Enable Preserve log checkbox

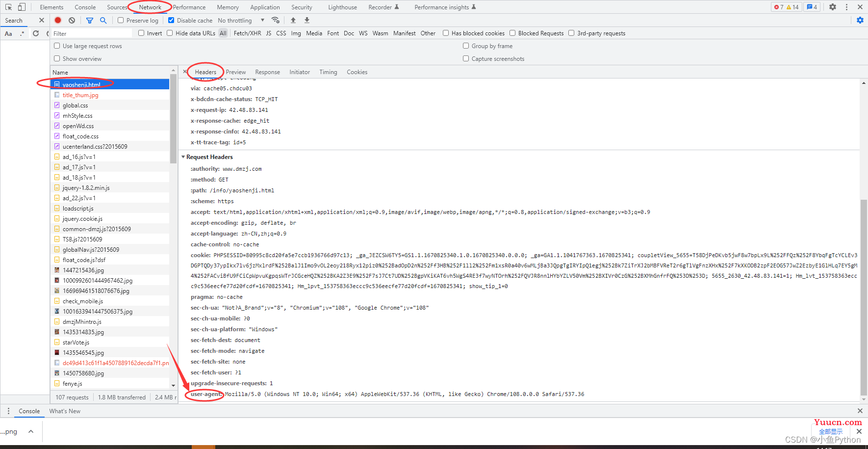[x=121, y=20]
